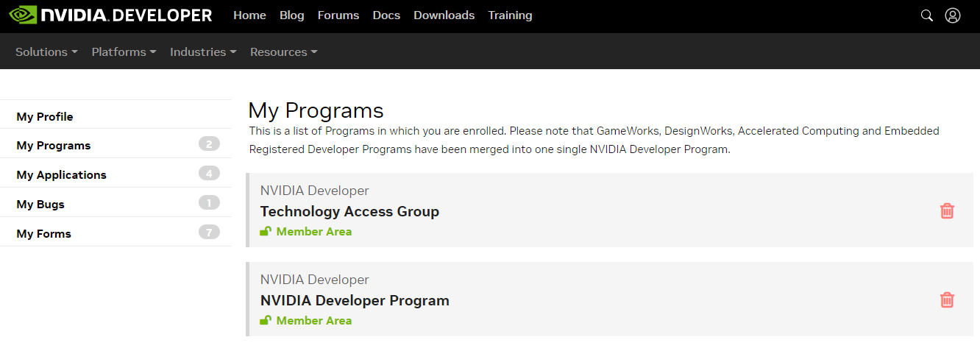Click the My Forms count badge 7
The width and height of the screenshot is (980, 351).
(x=209, y=233)
